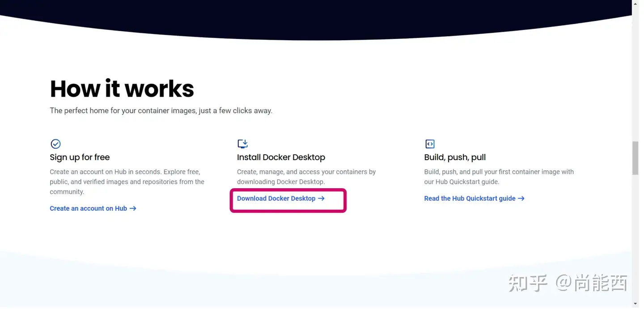Click the Install Docker Desktop title
The width and height of the screenshot is (644, 309).
tap(281, 157)
